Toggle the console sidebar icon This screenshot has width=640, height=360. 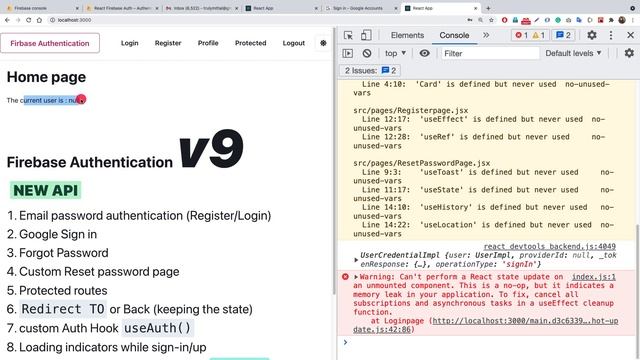348,53
